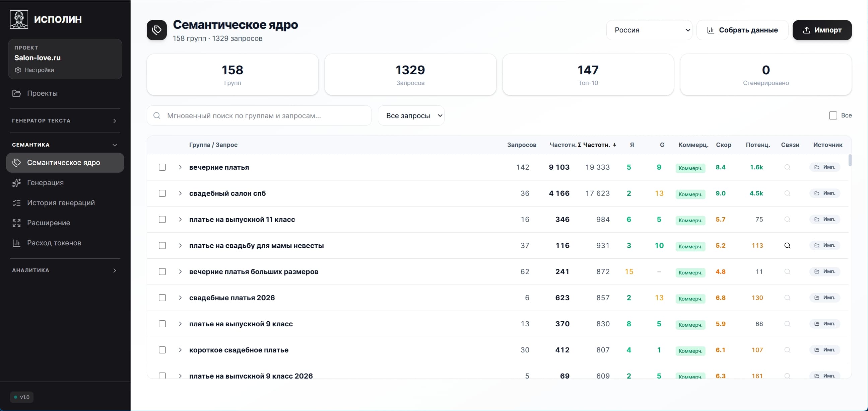Click Собрать данные button
The height and width of the screenshot is (411, 868).
(x=742, y=30)
